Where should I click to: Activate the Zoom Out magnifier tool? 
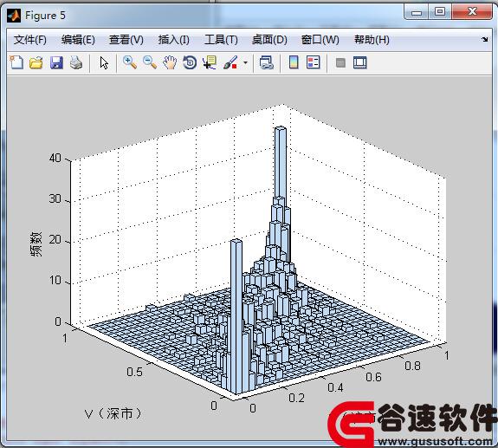point(150,62)
